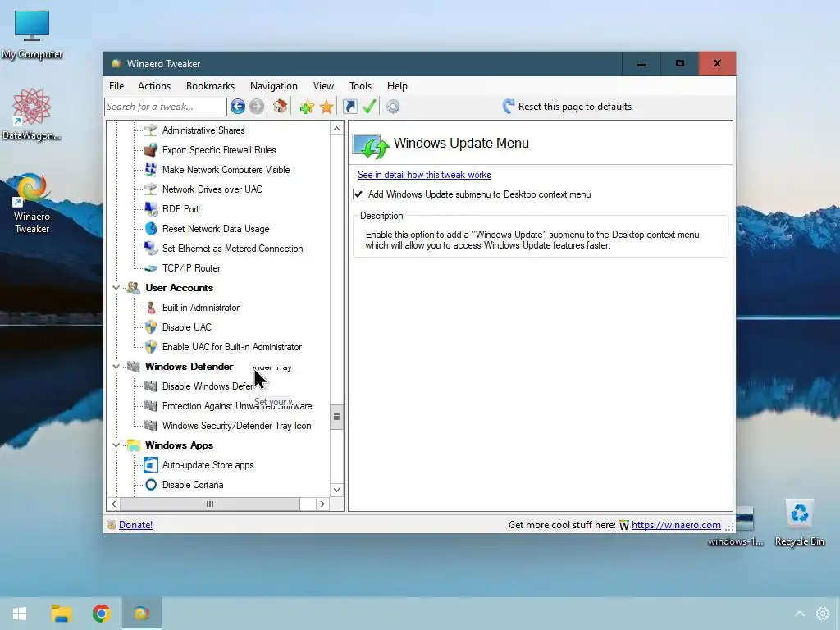Show hidden tray icons chevron
The height and width of the screenshot is (630, 840).
(x=799, y=614)
